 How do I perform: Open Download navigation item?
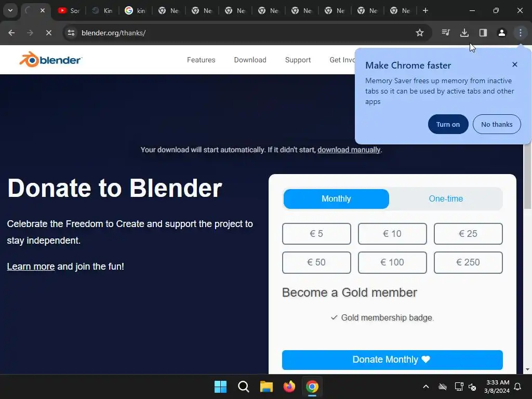[250, 60]
